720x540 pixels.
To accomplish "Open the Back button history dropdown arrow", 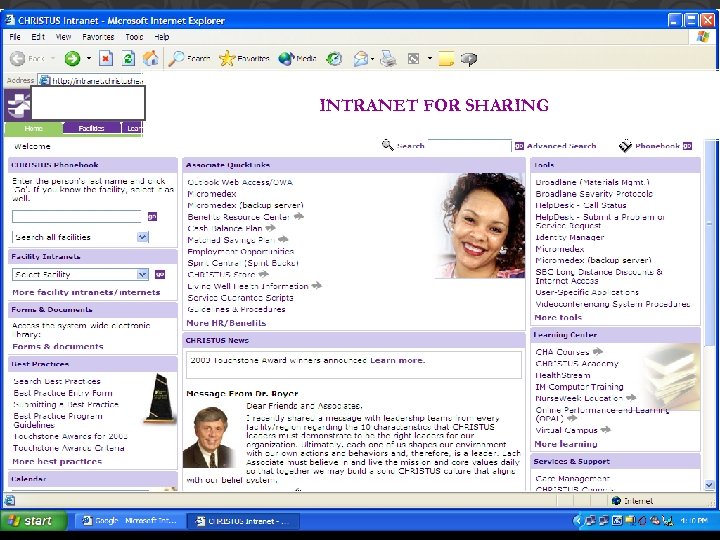I will tap(53, 58).
